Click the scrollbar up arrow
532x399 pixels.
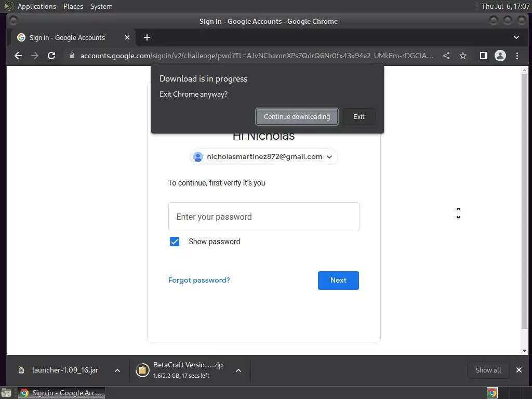(x=525, y=70)
